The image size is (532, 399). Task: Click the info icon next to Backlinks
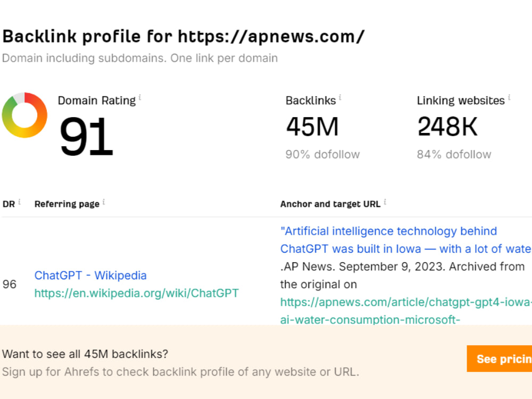340,98
